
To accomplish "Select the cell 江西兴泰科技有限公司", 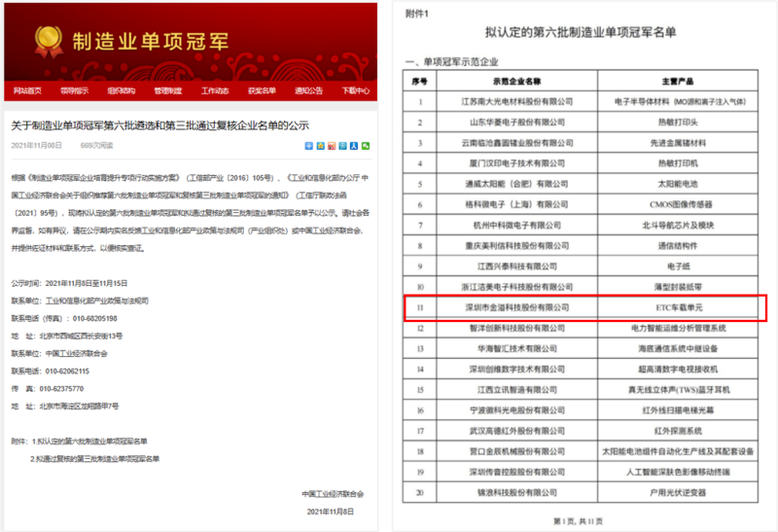I will click(517, 266).
